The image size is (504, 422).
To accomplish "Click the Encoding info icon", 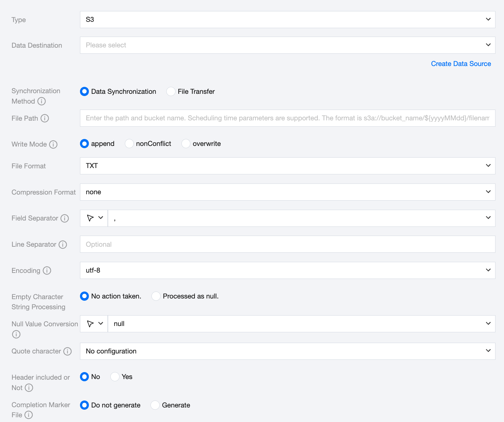I will pyautogui.click(x=47, y=271).
